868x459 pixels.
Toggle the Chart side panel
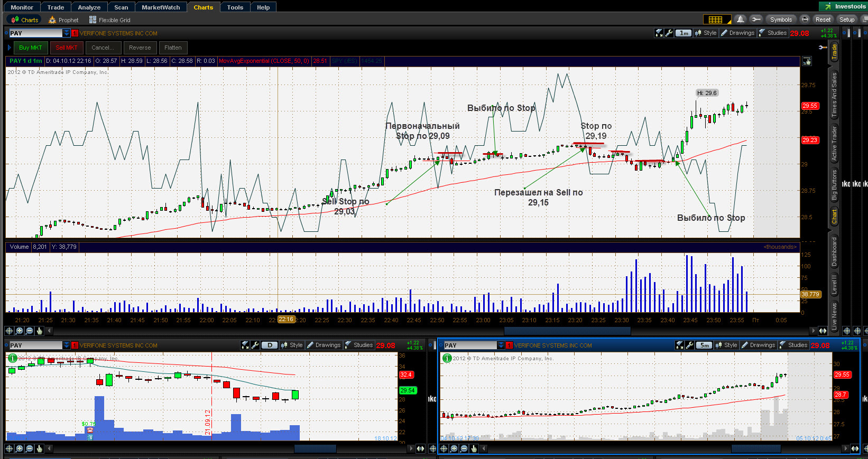834,217
